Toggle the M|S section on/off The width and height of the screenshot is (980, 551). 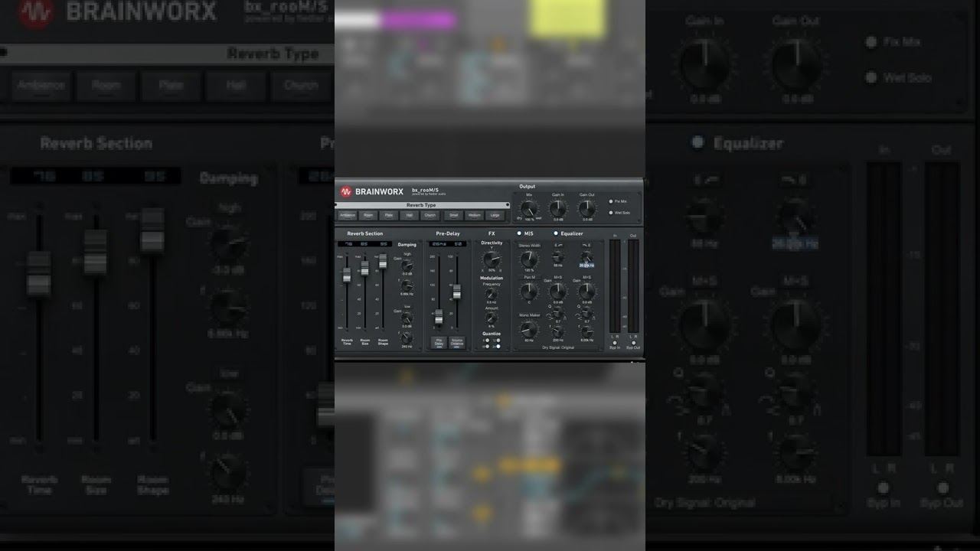[x=519, y=233]
